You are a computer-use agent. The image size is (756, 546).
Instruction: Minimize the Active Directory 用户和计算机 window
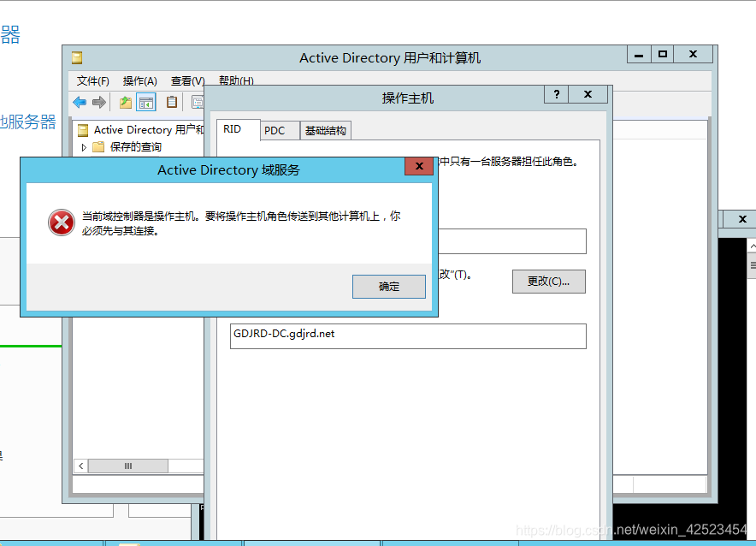(639, 55)
